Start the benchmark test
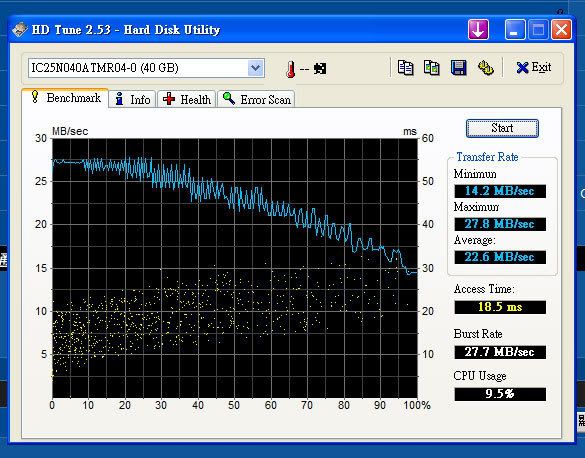Screen dimensions: 585x458 coord(502,128)
